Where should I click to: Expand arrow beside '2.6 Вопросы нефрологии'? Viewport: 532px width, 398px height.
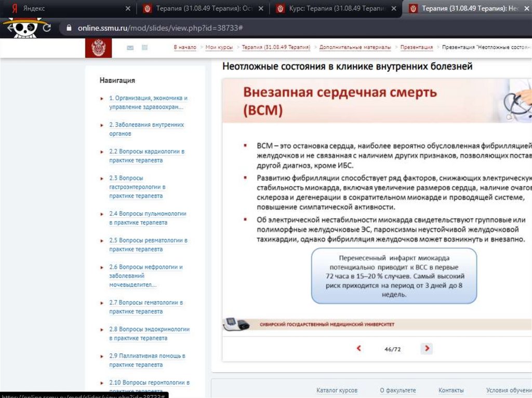(102, 267)
